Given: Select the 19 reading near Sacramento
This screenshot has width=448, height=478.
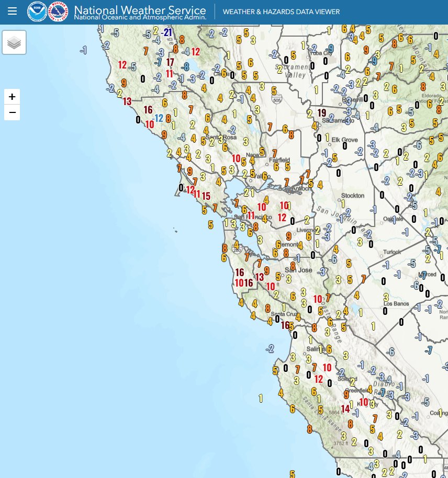Looking at the screenshot, I should (x=322, y=113).
